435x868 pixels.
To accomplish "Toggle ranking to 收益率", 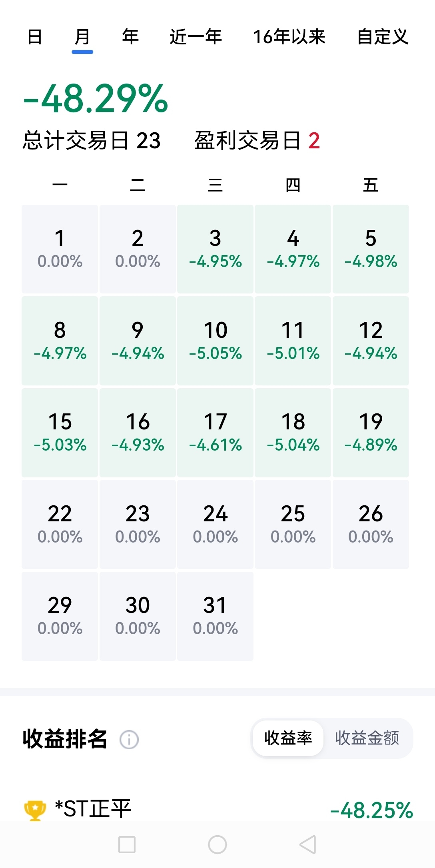I will (x=288, y=738).
